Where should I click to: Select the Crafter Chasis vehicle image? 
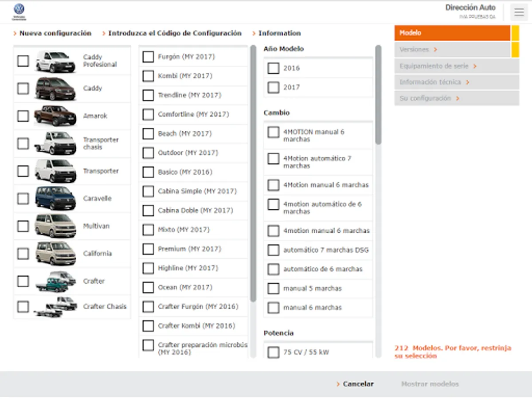pyautogui.click(x=55, y=307)
